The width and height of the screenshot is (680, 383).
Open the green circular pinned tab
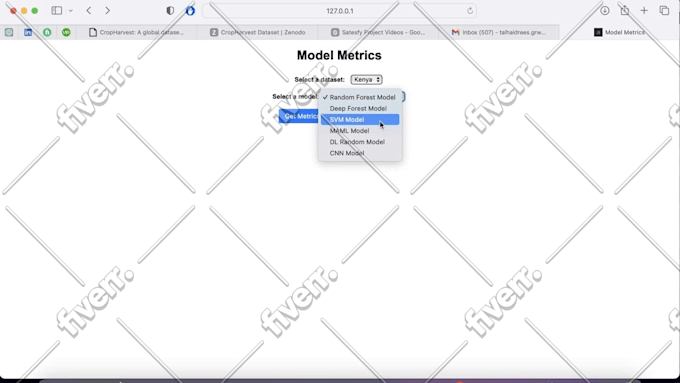47,32
